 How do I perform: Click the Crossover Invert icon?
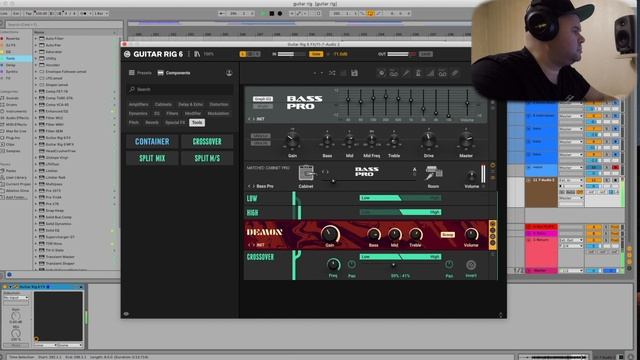pyautogui.click(x=471, y=265)
